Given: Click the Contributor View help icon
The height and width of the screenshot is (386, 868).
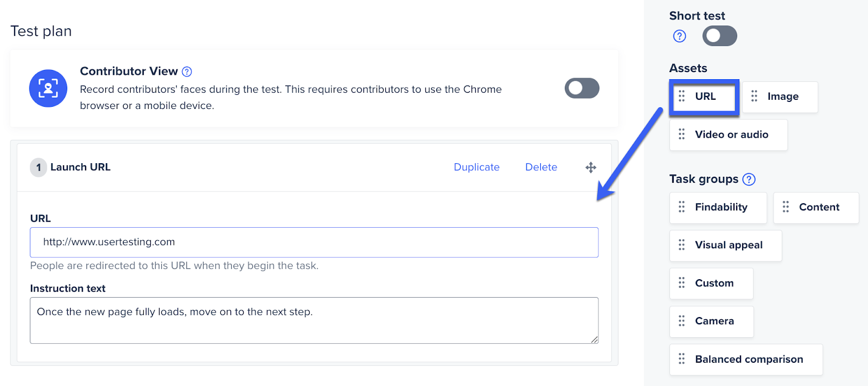Looking at the screenshot, I should point(187,72).
